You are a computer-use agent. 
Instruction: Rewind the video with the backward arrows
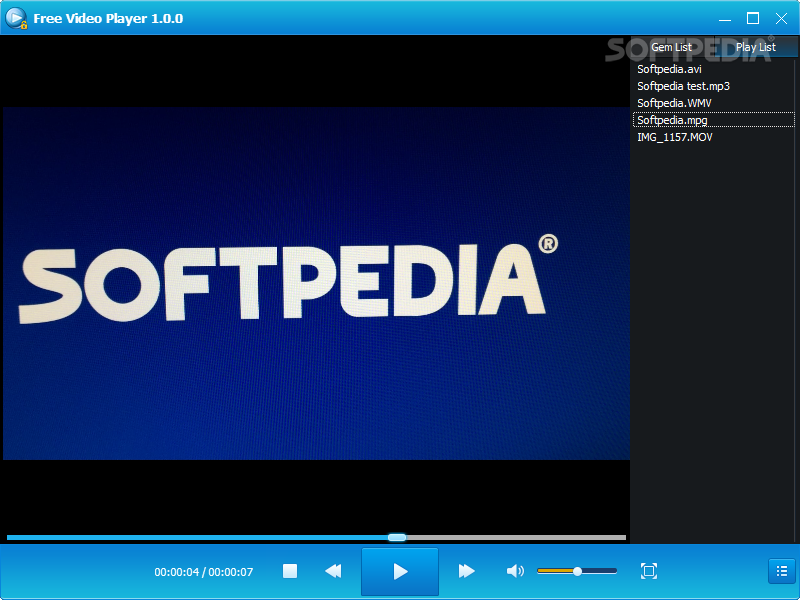[333, 571]
